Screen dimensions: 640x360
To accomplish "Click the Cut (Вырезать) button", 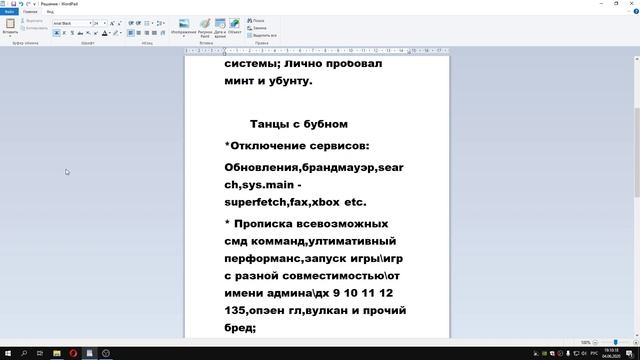I will (32, 20).
